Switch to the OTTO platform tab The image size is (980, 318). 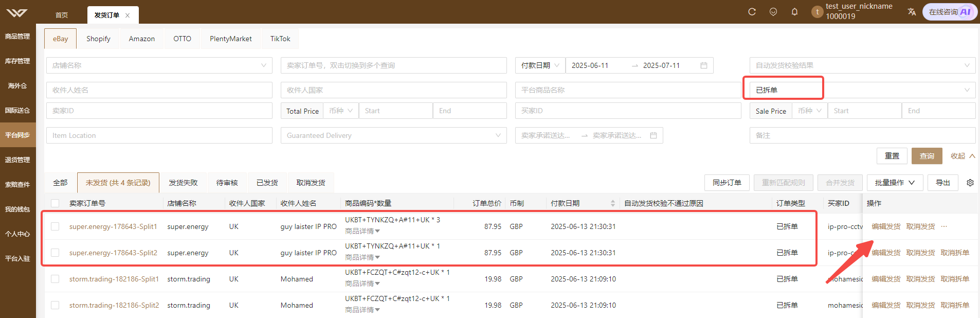click(182, 39)
